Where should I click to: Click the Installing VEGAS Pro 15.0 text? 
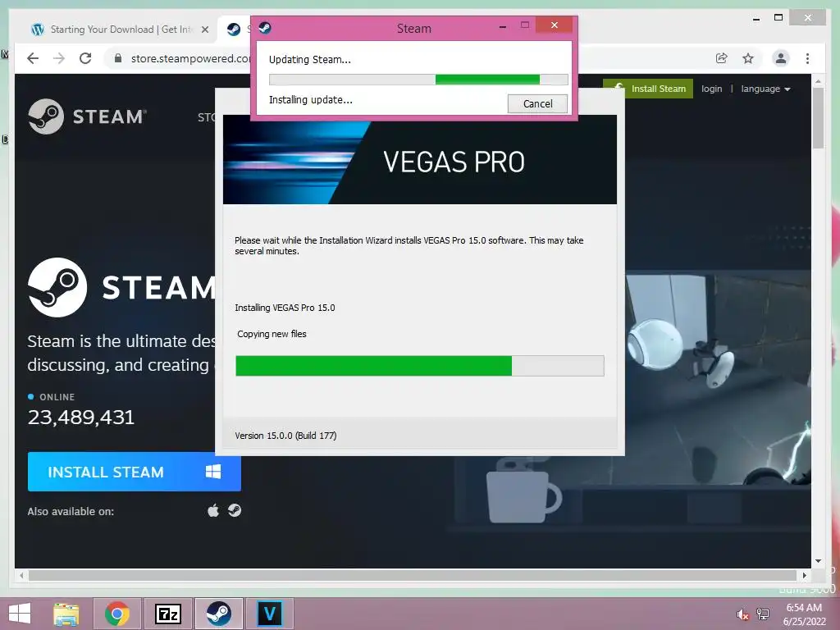pyautogui.click(x=285, y=308)
